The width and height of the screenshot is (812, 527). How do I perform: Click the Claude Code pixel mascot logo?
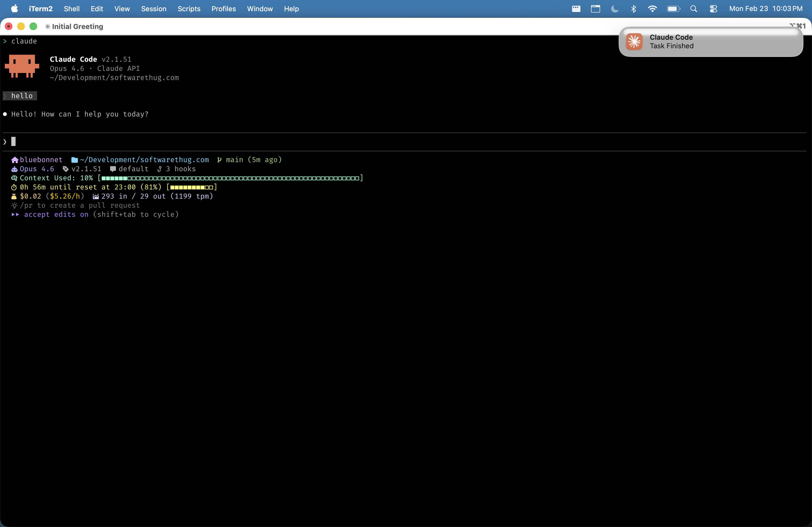coord(22,66)
